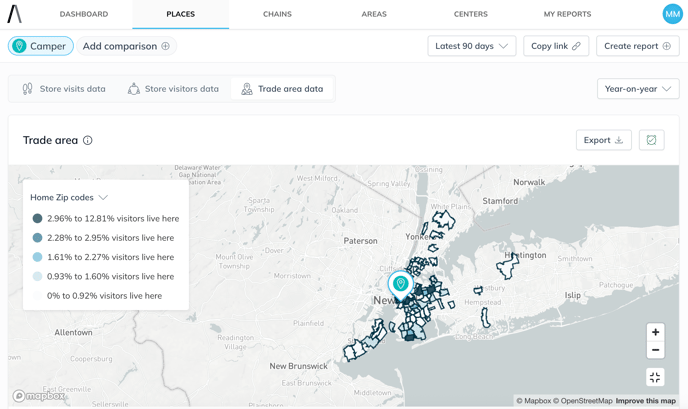688x409 pixels.
Task: Click the info icon beside Trade area
Action: coord(88,141)
